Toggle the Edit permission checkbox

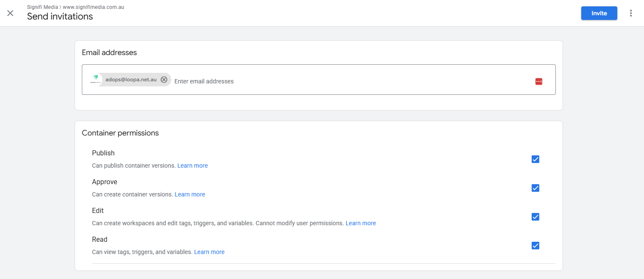pyautogui.click(x=535, y=217)
